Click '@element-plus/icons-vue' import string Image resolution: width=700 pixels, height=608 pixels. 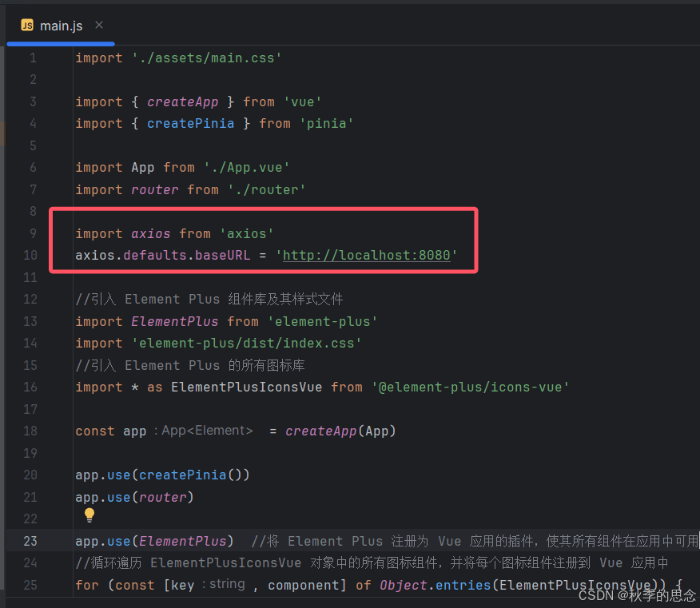point(470,387)
